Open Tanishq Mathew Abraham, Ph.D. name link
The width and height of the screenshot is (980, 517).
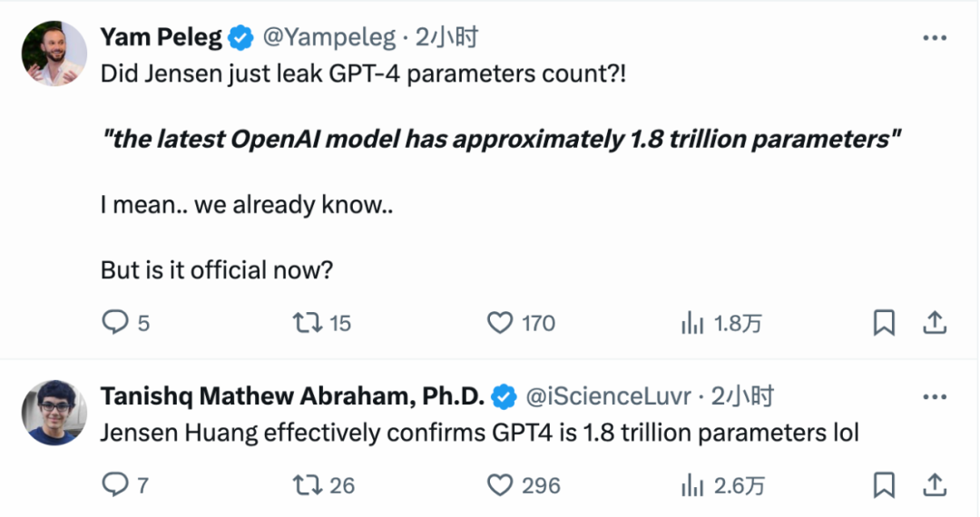292,397
